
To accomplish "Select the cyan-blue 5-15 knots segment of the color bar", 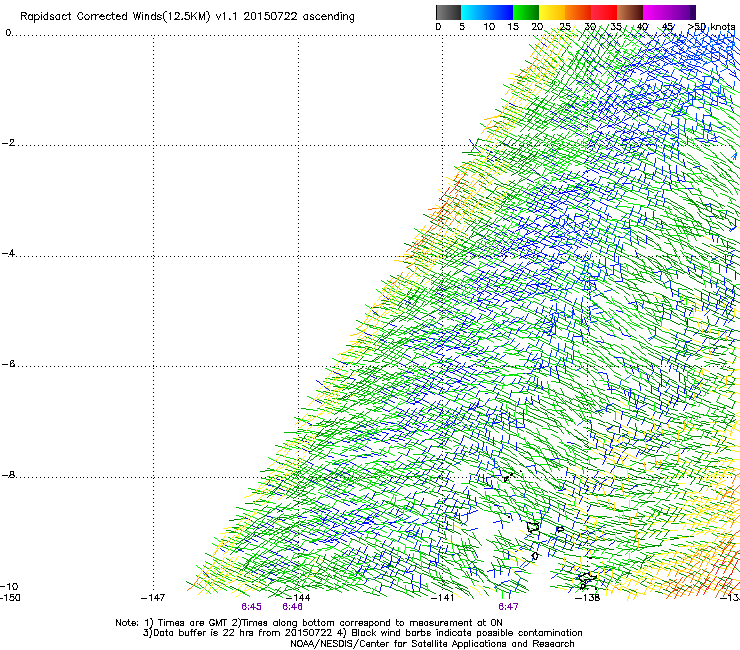I will coord(487,12).
